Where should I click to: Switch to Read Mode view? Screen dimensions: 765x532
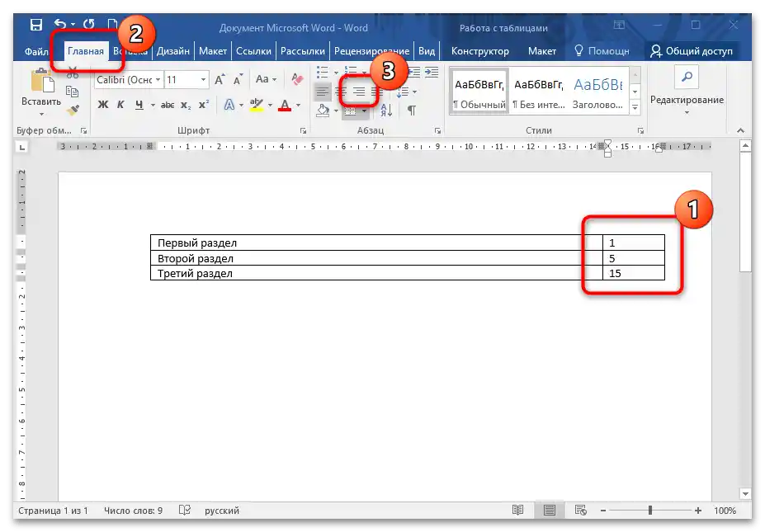coord(517,510)
